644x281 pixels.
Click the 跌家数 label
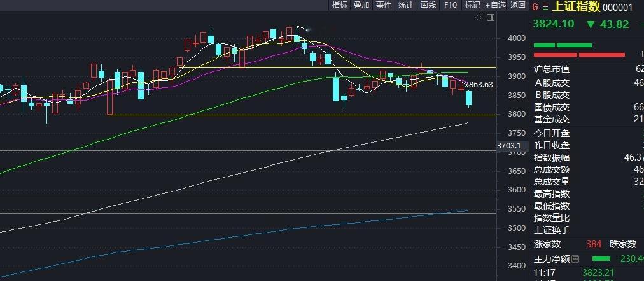pos(623,245)
